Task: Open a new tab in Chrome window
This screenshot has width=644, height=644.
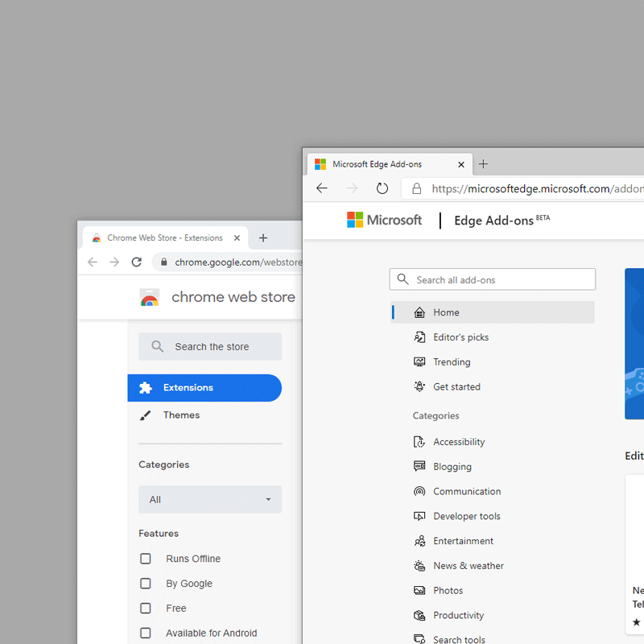Action: (263, 237)
